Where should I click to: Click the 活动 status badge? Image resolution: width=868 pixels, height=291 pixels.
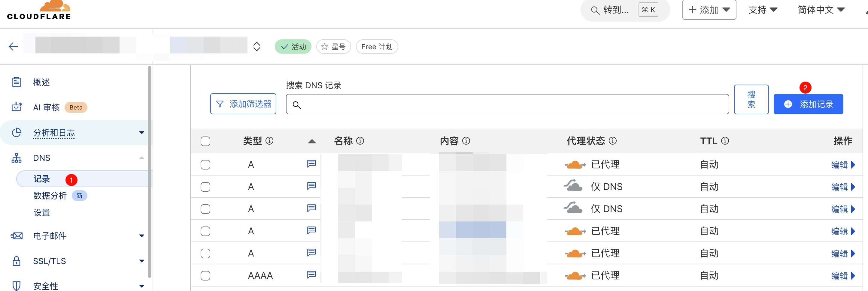pyautogui.click(x=293, y=46)
